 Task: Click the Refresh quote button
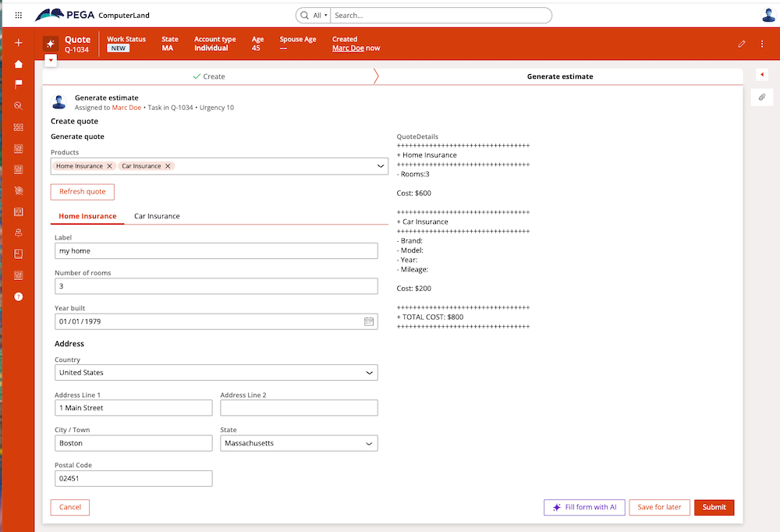(x=83, y=192)
